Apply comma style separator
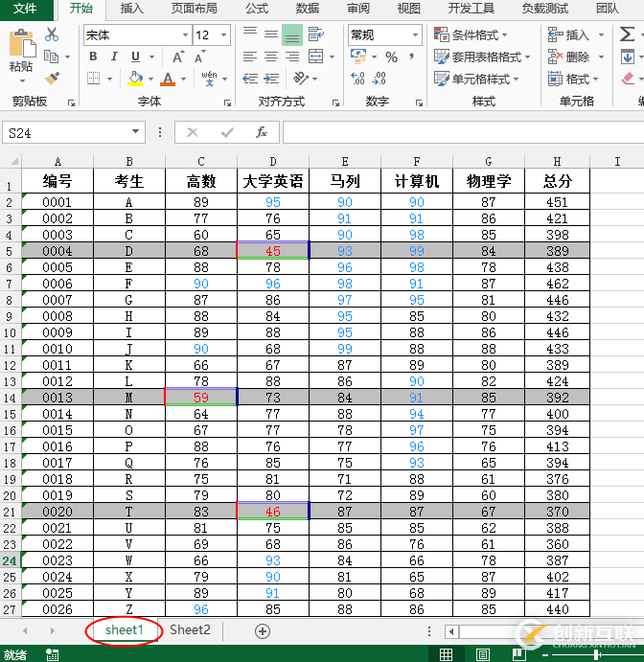The image size is (644, 662). pos(412,57)
